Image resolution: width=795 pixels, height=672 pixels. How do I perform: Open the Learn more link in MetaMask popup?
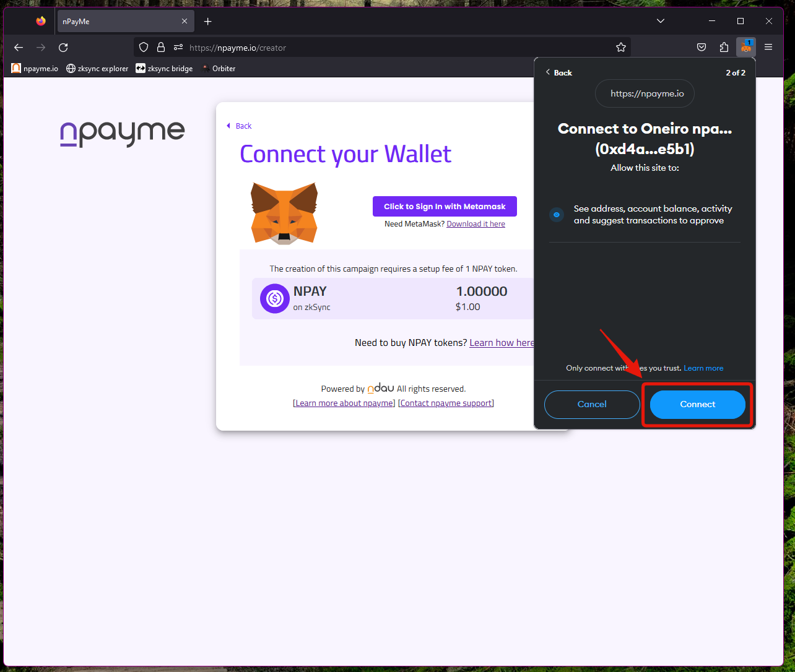point(703,368)
